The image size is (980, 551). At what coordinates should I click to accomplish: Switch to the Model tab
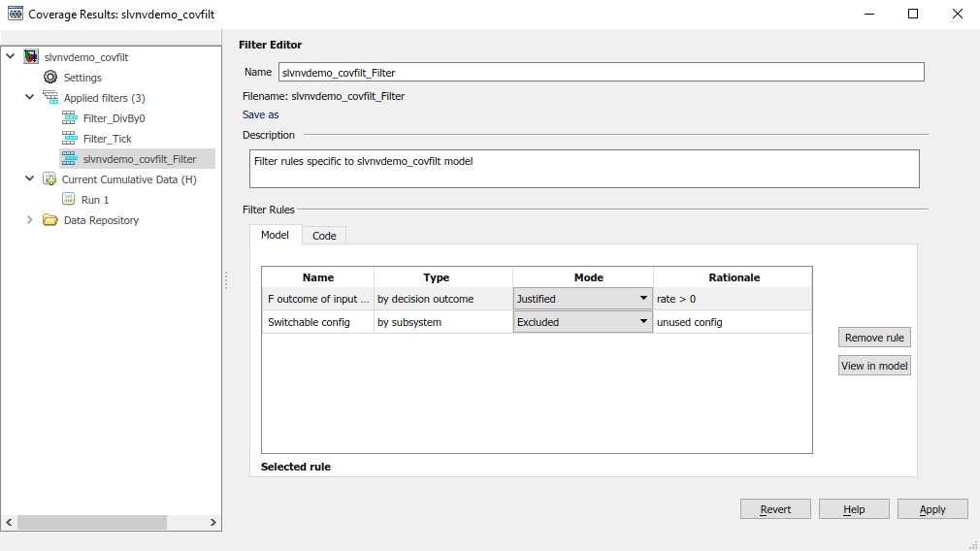pos(275,236)
